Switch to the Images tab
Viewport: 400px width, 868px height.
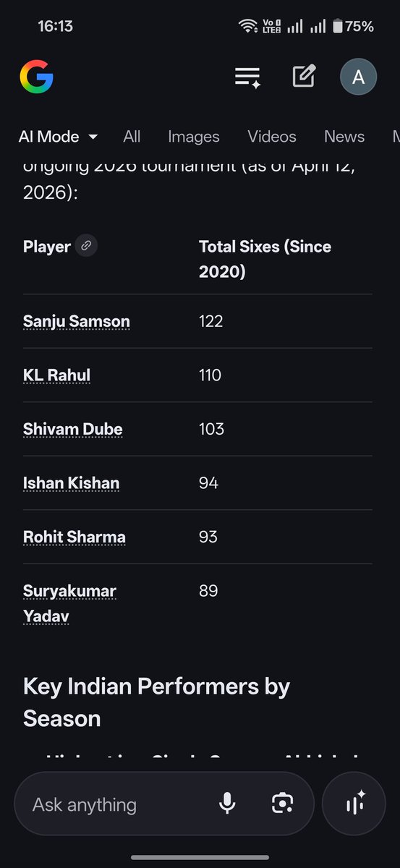[x=193, y=137]
